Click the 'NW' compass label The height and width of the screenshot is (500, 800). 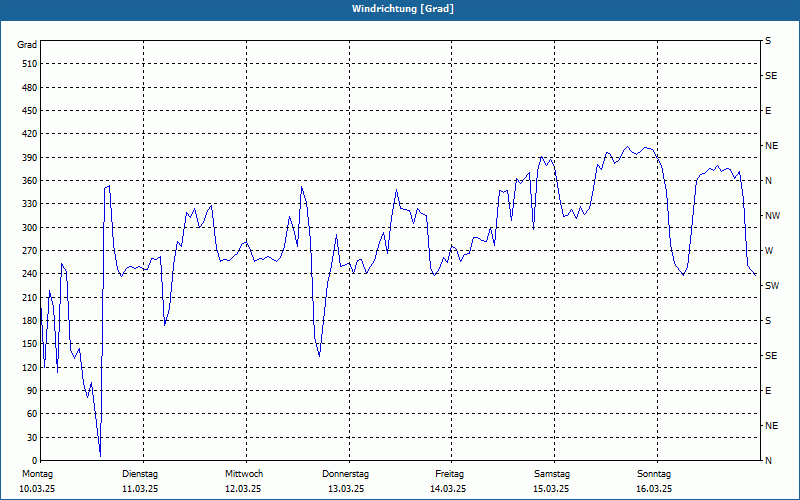tap(772, 216)
